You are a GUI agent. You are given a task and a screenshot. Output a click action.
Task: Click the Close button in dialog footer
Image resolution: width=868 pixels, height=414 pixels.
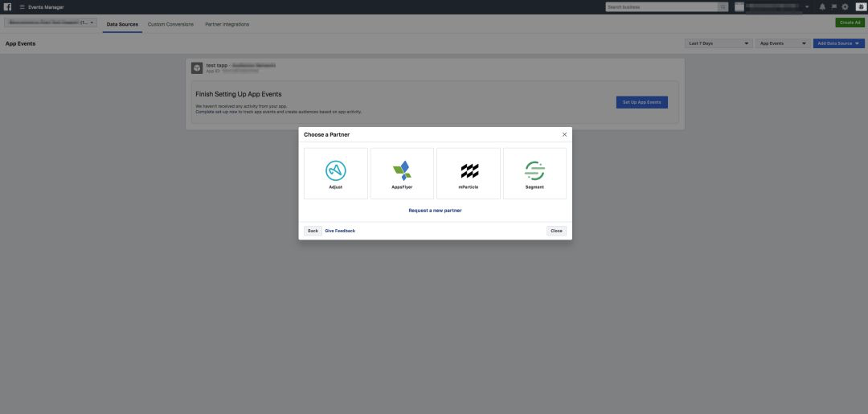click(x=556, y=231)
